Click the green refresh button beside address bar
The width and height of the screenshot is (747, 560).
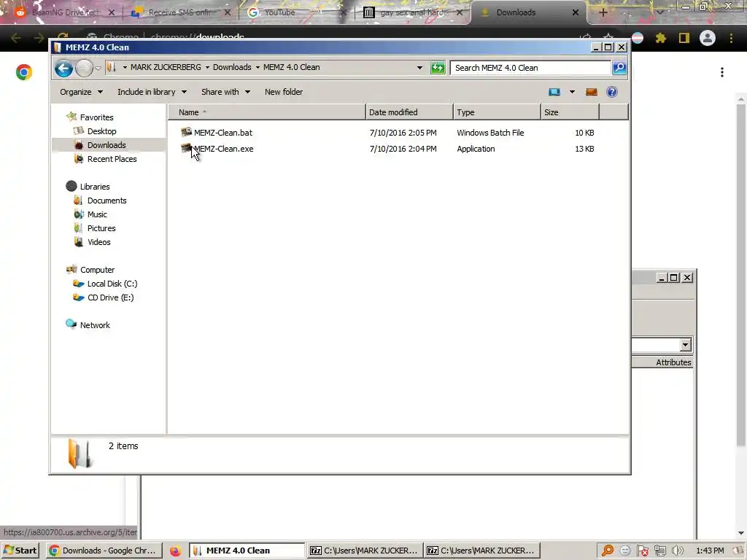point(438,68)
